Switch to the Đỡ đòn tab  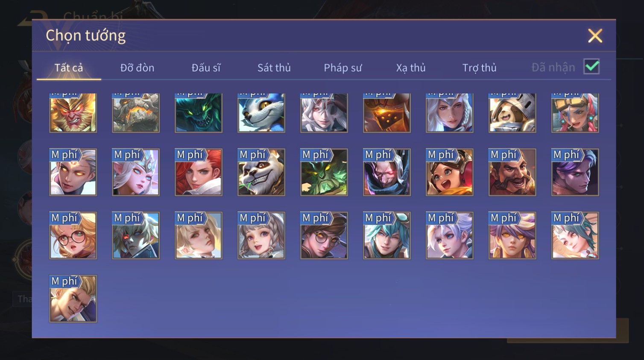pyautogui.click(x=137, y=67)
